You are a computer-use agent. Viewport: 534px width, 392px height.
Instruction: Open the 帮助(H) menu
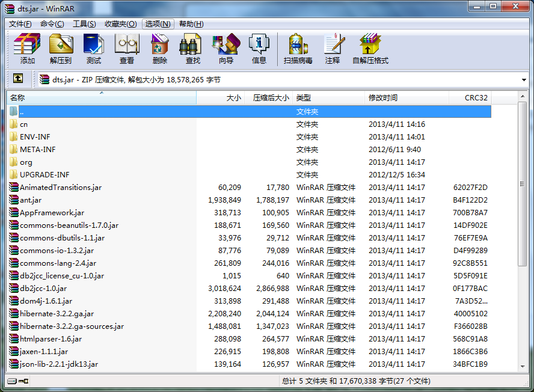pos(191,24)
